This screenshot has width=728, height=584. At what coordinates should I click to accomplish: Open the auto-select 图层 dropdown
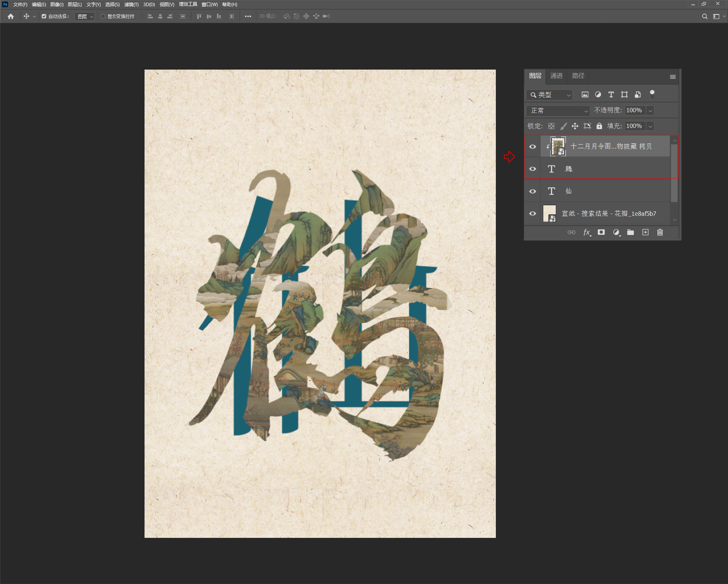tap(84, 16)
